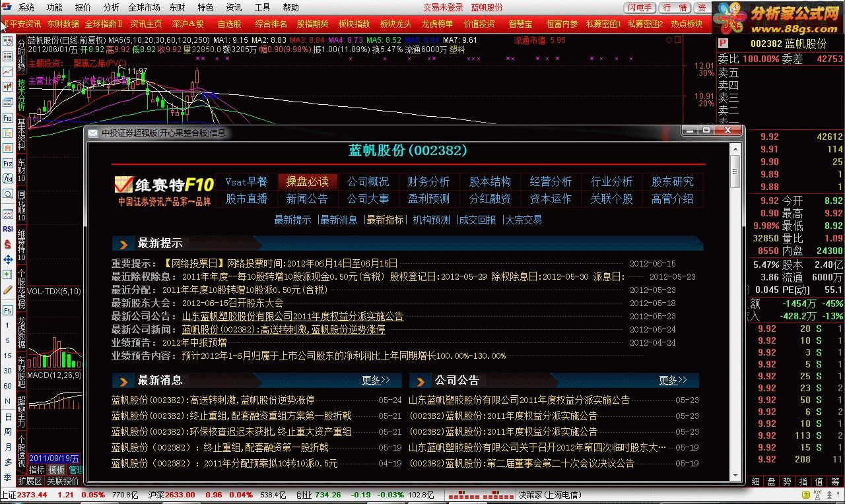This screenshot has width=845, height=504.
Task: Open the 系统 menu
Action: (x=26, y=7)
